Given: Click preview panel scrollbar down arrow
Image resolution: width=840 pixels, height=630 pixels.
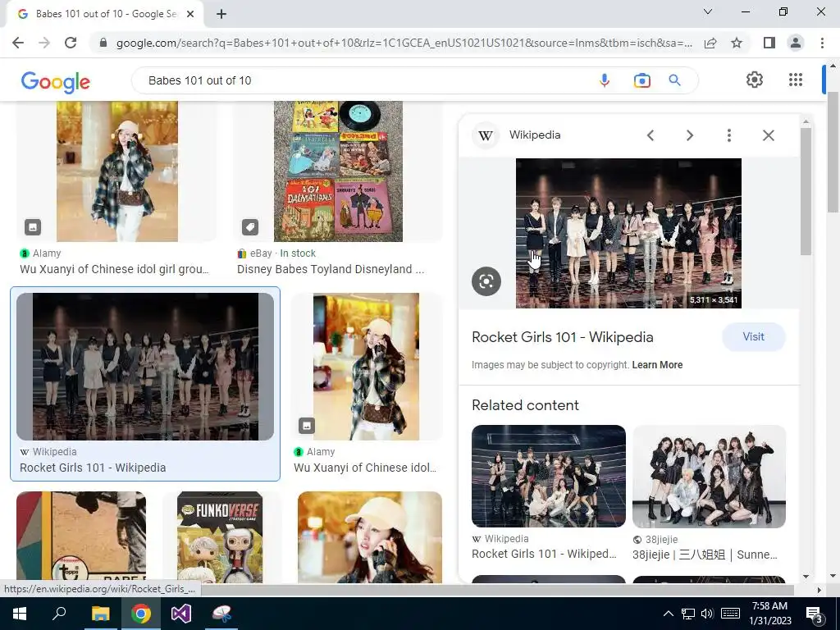Looking at the screenshot, I should [x=806, y=577].
